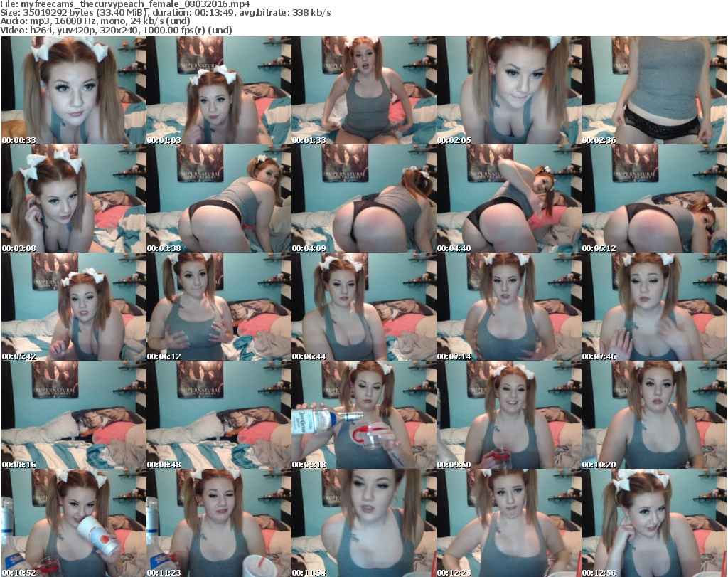Click the thumbnail marked 00:12:25

tap(508, 522)
